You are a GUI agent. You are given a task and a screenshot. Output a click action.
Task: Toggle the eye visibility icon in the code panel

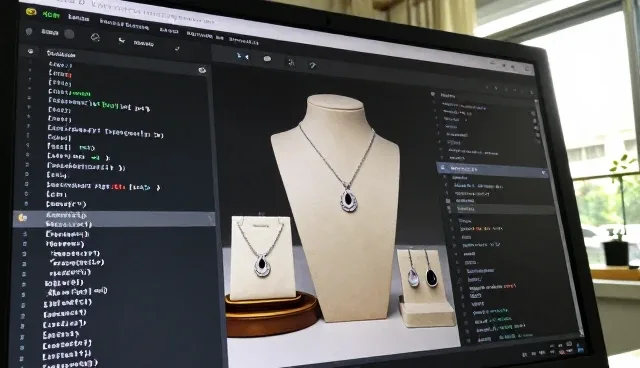point(202,70)
